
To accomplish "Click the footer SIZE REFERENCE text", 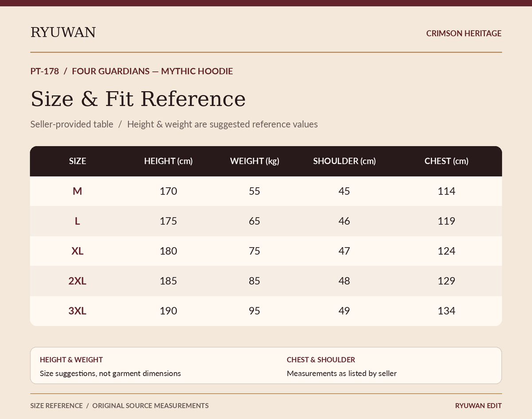I will (x=56, y=406).
